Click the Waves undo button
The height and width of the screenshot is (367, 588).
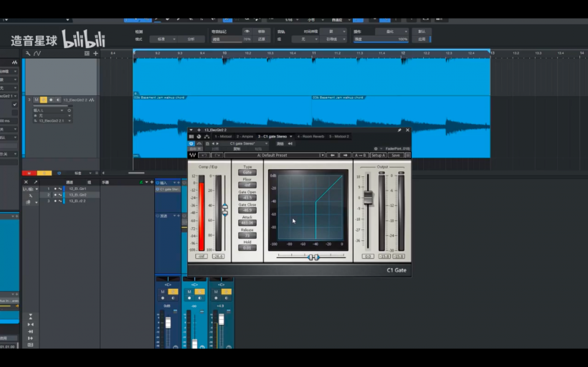(204, 156)
